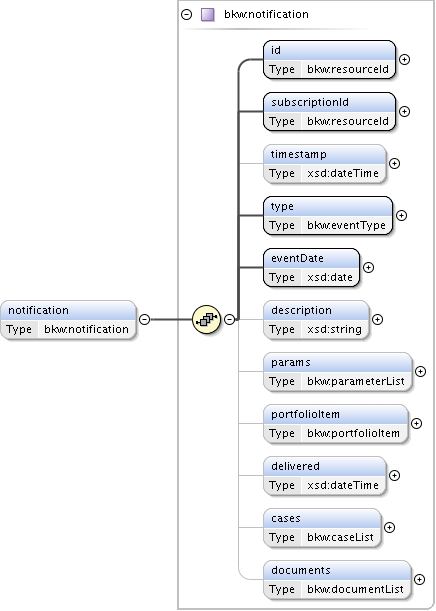Select the notification root element box
436x611 pixels.
68,320
